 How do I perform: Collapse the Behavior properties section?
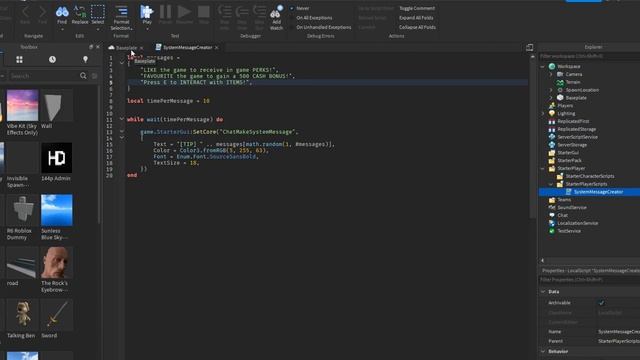click(543, 351)
